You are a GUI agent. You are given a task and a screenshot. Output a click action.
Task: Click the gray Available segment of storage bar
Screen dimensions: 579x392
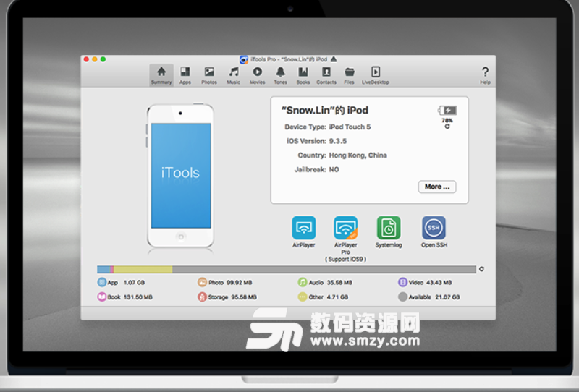tap(324, 270)
